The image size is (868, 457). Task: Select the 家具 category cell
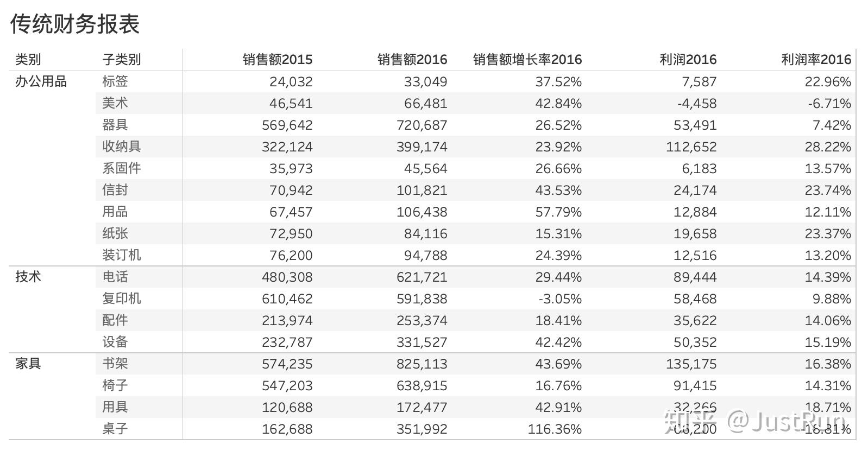point(28,364)
